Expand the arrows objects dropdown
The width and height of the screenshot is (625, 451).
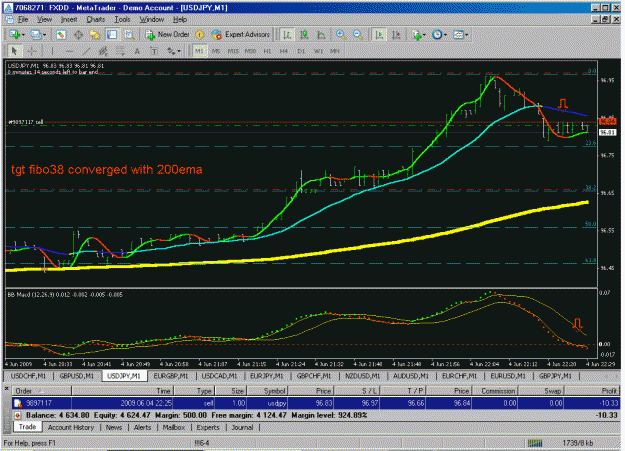pos(179,51)
